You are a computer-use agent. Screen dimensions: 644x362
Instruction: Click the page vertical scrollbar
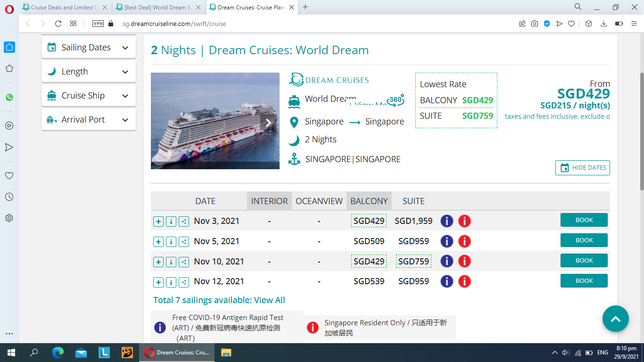pos(642,132)
